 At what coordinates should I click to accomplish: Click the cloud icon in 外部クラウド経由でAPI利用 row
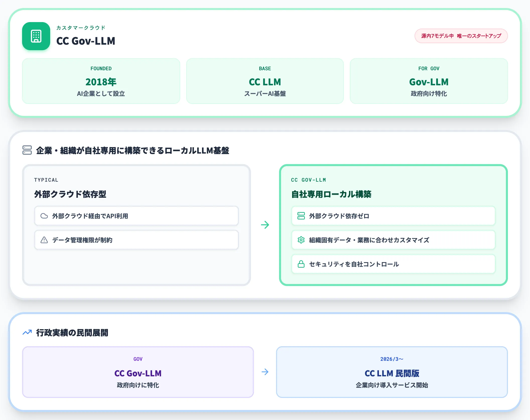pyautogui.click(x=44, y=216)
